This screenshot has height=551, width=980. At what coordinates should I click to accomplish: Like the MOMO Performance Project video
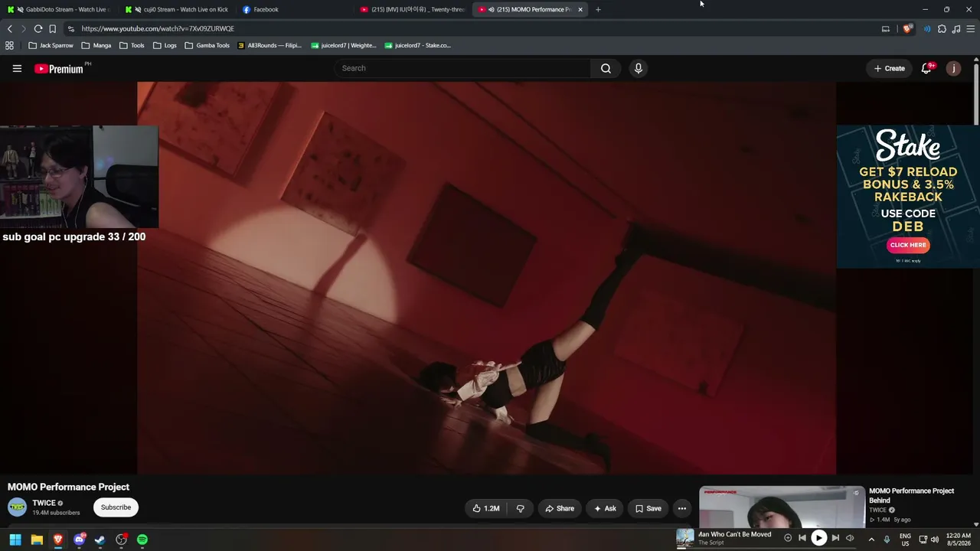[x=485, y=508]
